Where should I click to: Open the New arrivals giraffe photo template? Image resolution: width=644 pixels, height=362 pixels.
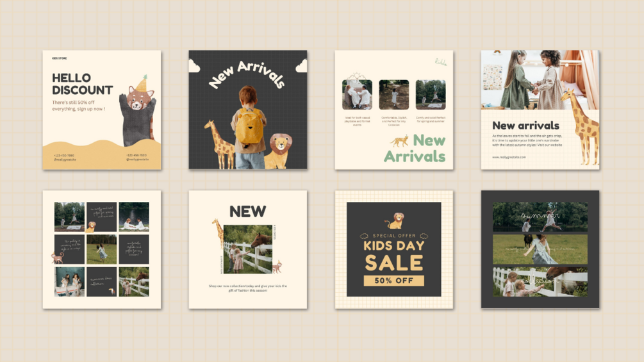point(540,110)
